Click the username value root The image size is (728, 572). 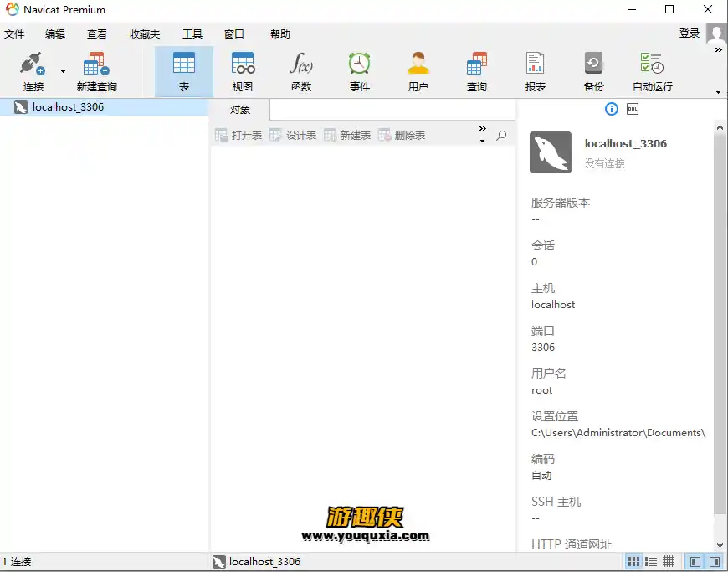[x=542, y=390]
